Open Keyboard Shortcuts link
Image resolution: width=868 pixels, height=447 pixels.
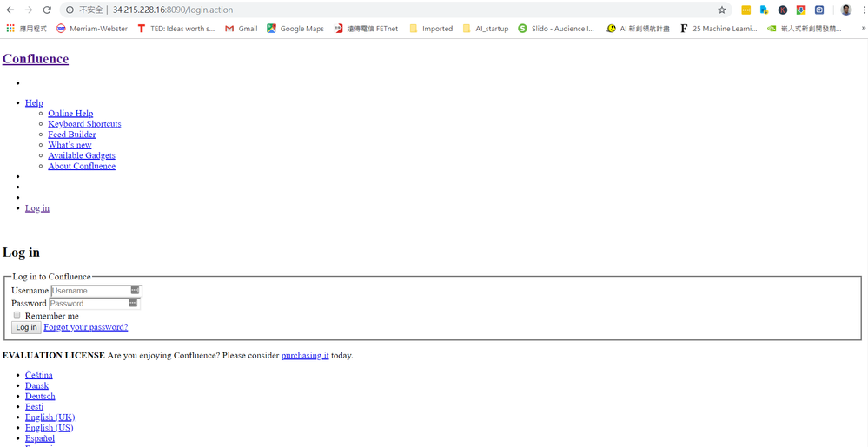coord(84,124)
